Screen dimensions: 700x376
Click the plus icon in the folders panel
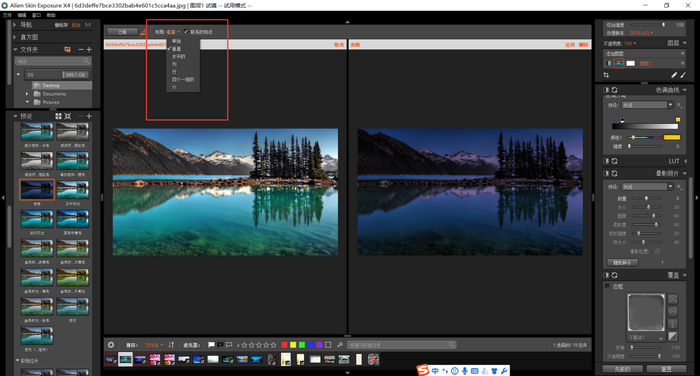89,50
